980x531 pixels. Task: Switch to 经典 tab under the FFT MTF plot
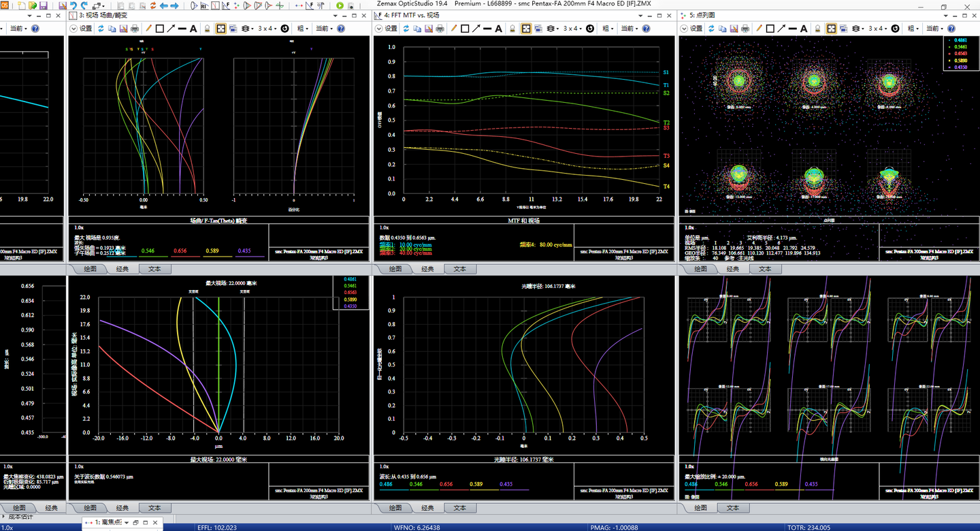click(x=427, y=269)
